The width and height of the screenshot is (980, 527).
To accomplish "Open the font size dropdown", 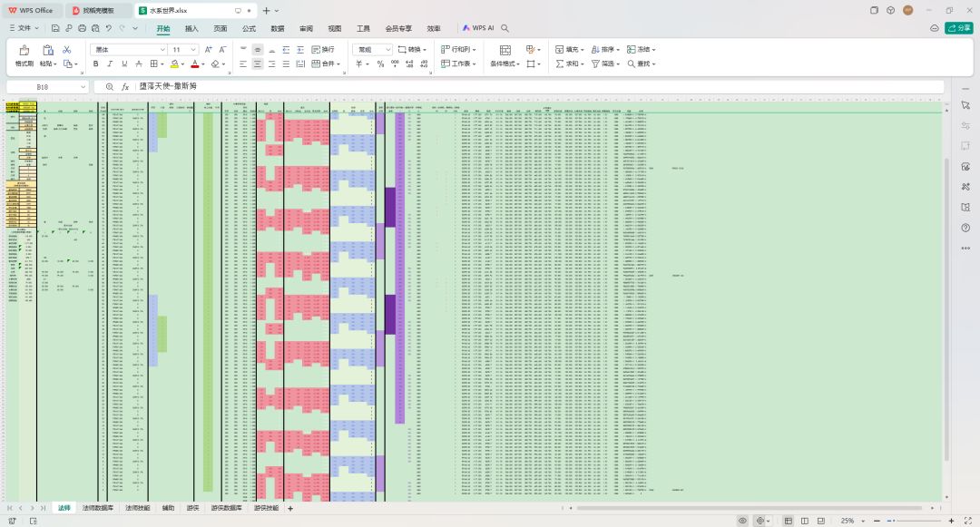I will [x=193, y=49].
